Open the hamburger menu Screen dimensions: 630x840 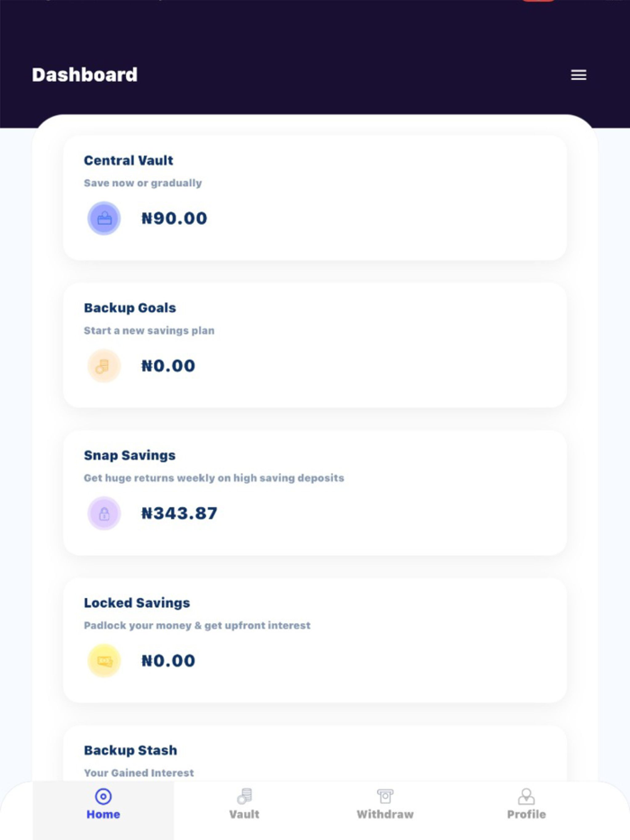coord(579,75)
